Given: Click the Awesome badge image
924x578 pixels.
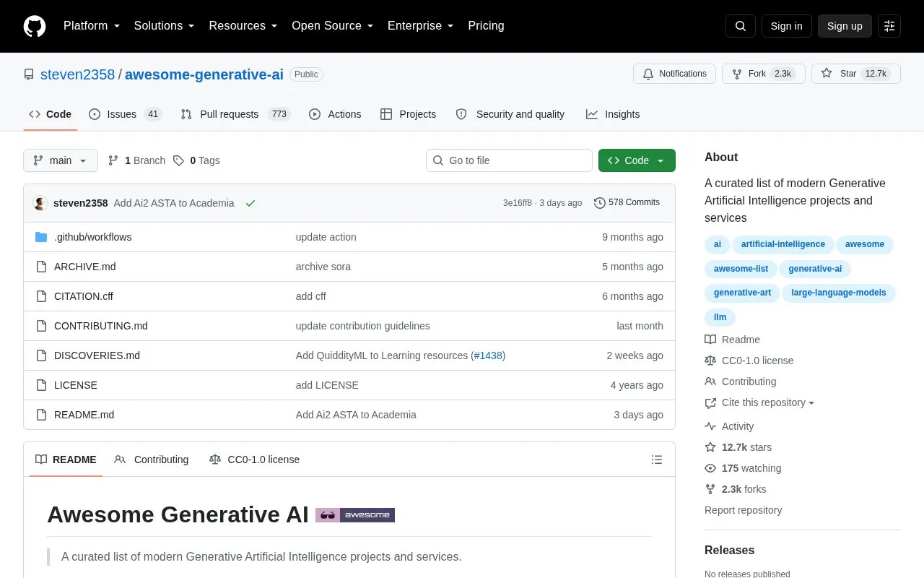Looking at the screenshot, I should click(x=355, y=515).
